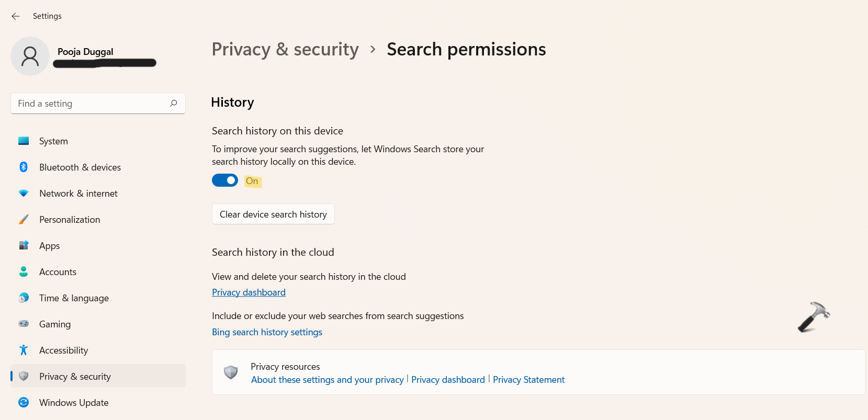The image size is (868, 420).
Task: Click the Gaming controller icon
Action: pyautogui.click(x=24, y=324)
